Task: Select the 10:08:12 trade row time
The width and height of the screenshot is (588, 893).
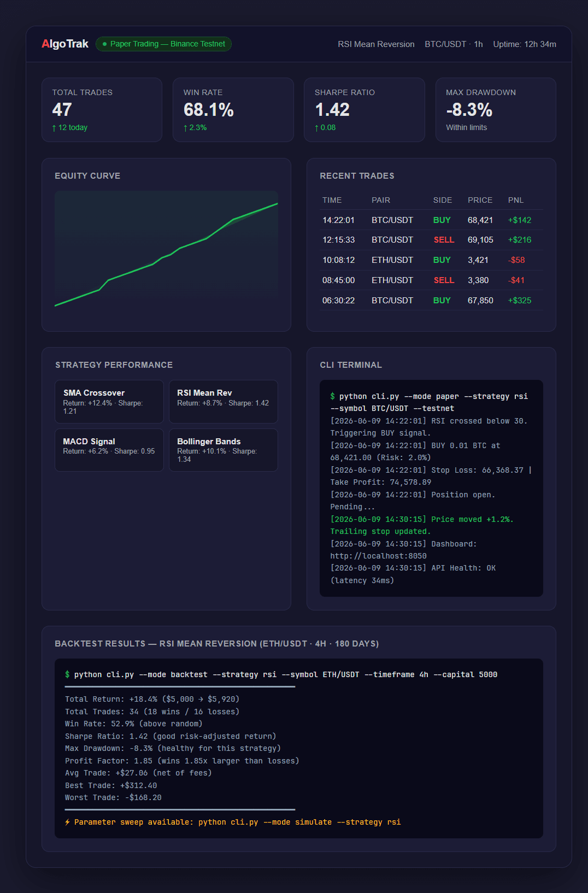Action: (338, 260)
